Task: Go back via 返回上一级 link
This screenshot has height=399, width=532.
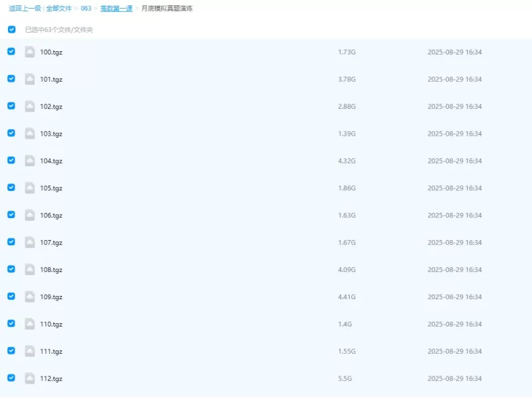Action: (25, 9)
